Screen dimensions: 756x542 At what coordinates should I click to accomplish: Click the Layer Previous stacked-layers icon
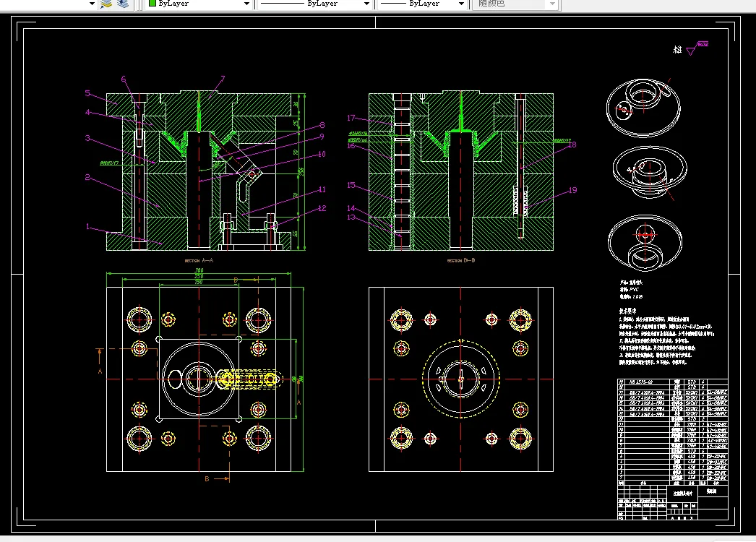click(x=123, y=4)
